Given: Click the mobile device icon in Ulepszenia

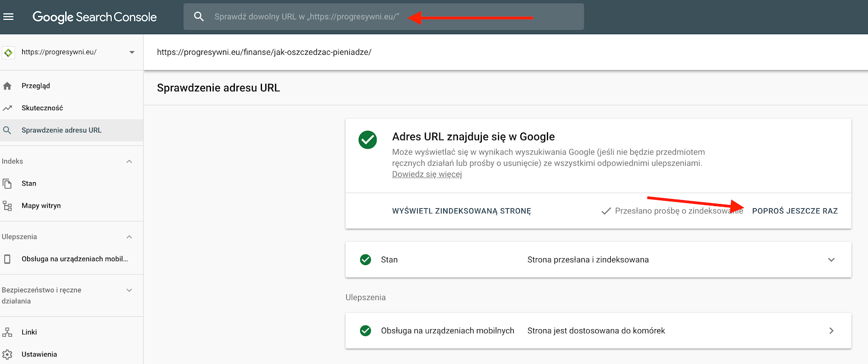Looking at the screenshot, I should [7, 259].
